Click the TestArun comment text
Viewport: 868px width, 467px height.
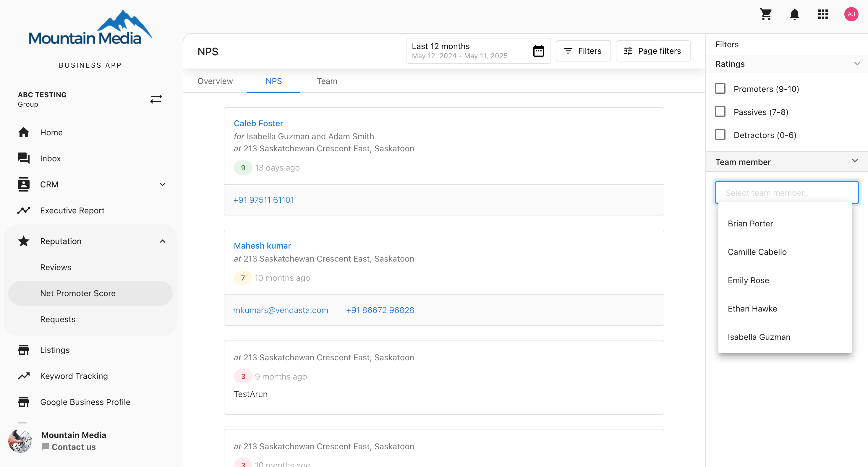(x=251, y=394)
